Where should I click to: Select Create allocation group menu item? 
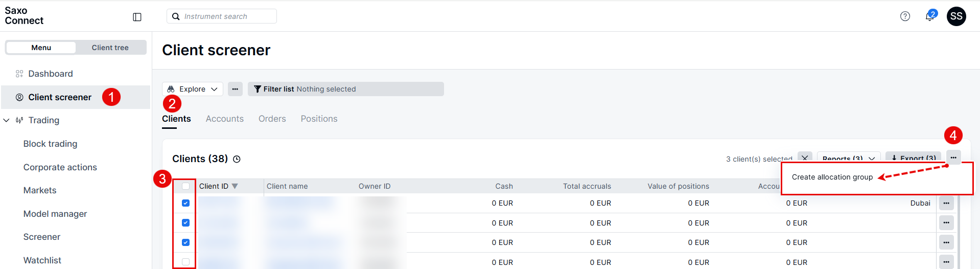[832, 177]
